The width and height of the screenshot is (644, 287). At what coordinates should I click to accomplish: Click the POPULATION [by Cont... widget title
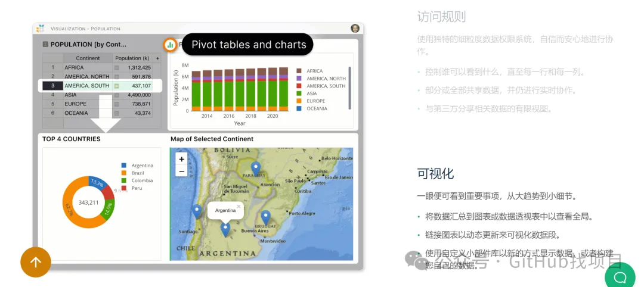click(88, 44)
